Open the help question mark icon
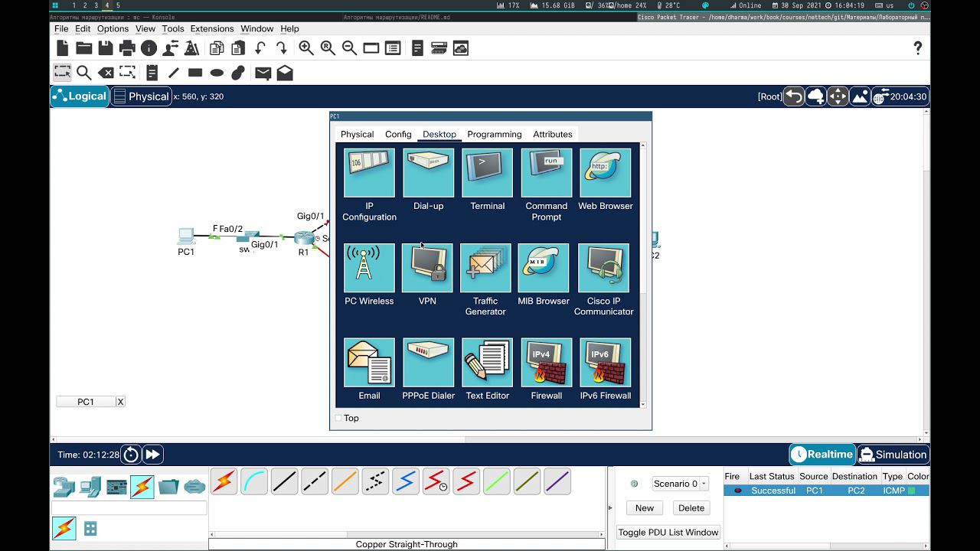The width and height of the screenshot is (980, 551). [918, 48]
